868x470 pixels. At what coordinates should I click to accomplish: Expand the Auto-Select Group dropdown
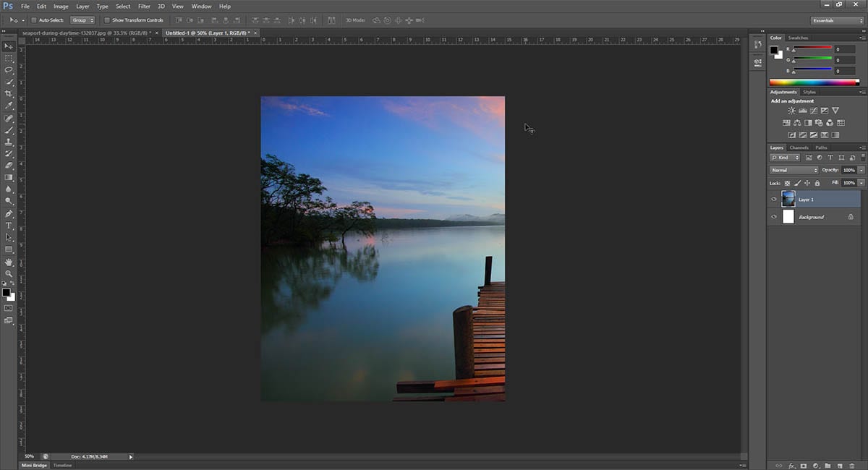(x=82, y=20)
